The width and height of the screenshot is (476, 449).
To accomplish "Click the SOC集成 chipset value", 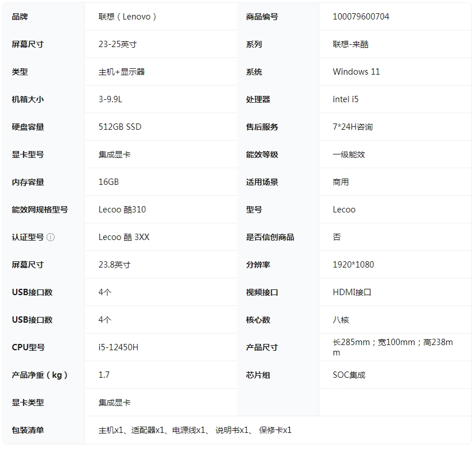I will pyautogui.click(x=349, y=375).
